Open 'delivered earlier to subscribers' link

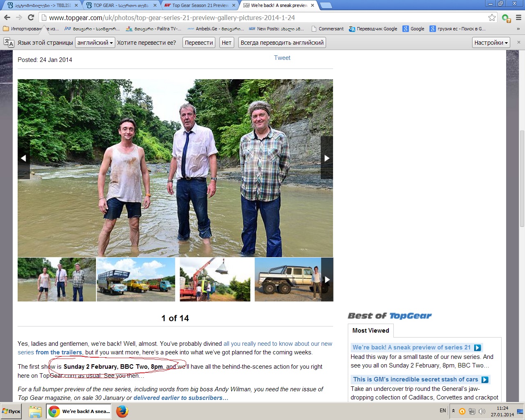coord(181,398)
